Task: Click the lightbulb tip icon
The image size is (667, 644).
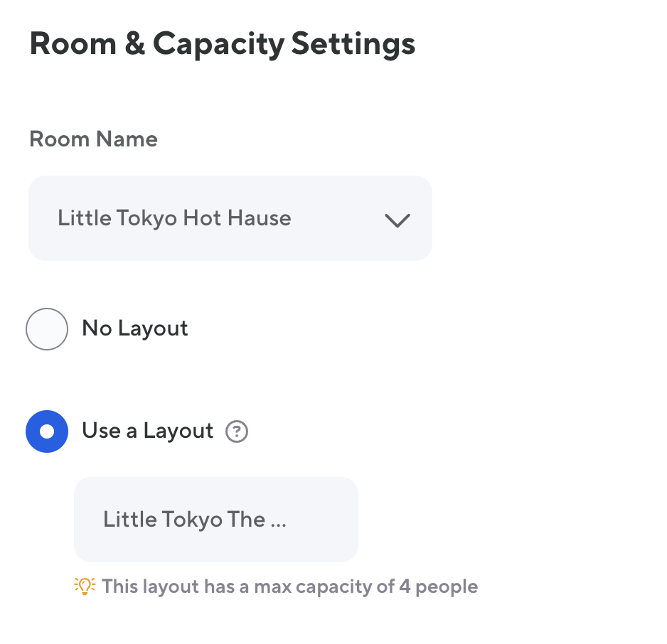Action: point(85,586)
